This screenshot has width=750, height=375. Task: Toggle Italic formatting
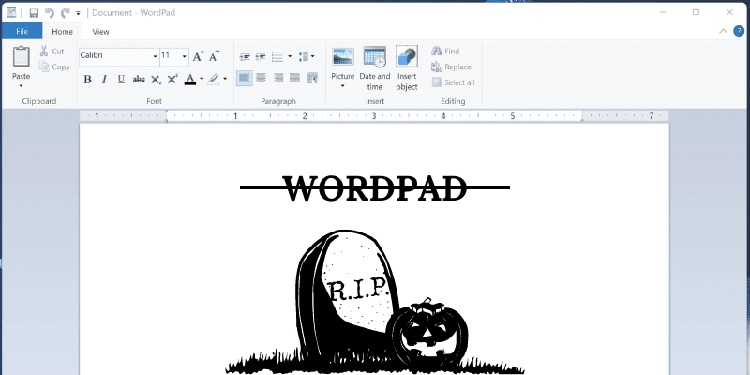click(104, 79)
